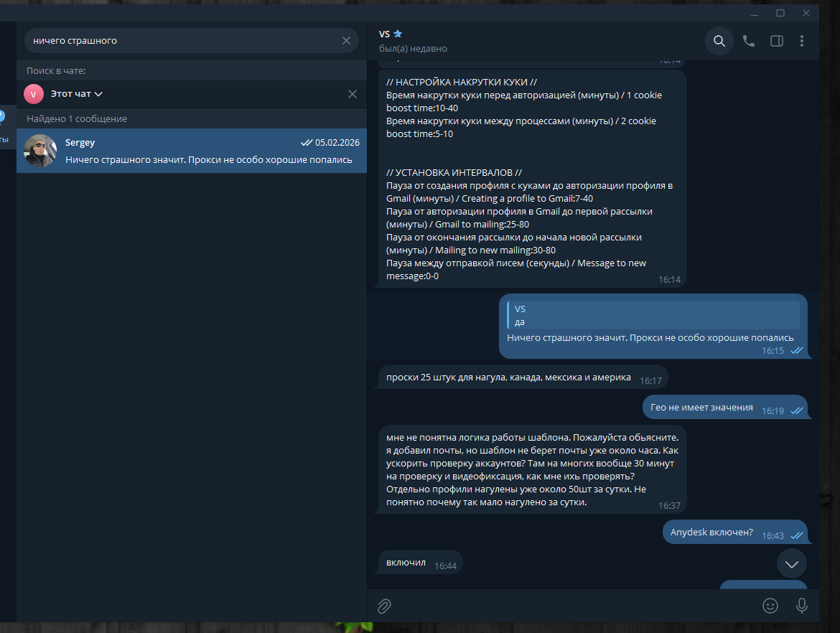Open search in chat magnifier icon

tap(719, 41)
